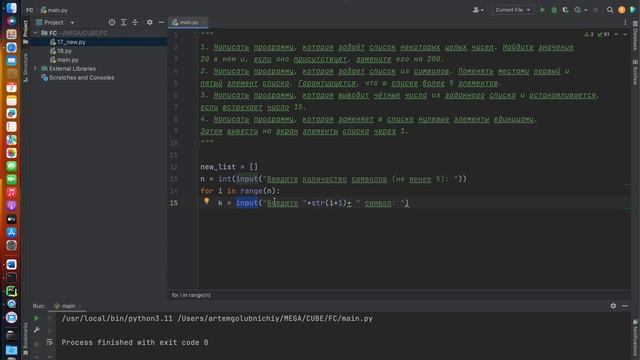Open the Database tool window side tab

pos(635,36)
